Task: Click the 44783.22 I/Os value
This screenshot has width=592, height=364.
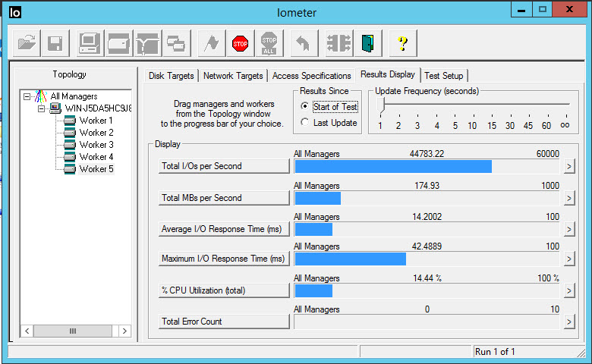Action: (427, 154)
